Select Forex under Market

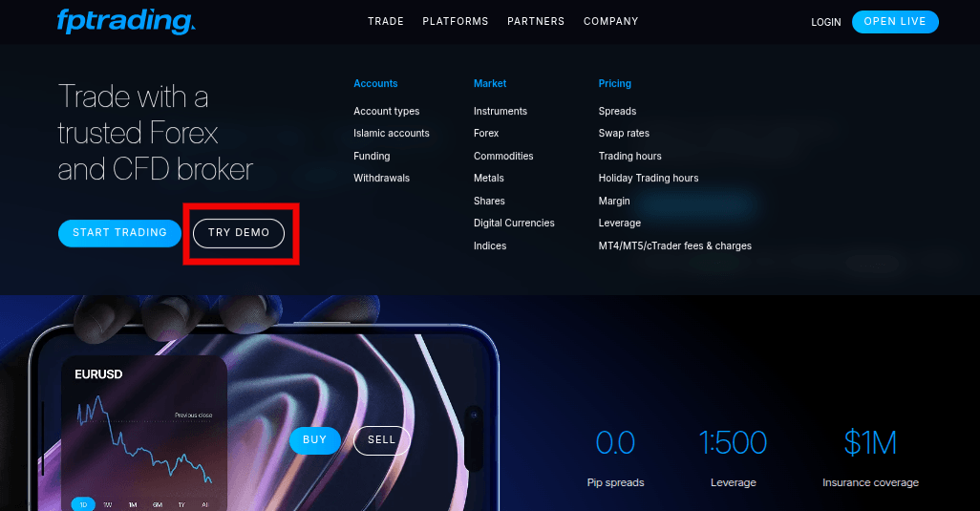tap(485, 133)
